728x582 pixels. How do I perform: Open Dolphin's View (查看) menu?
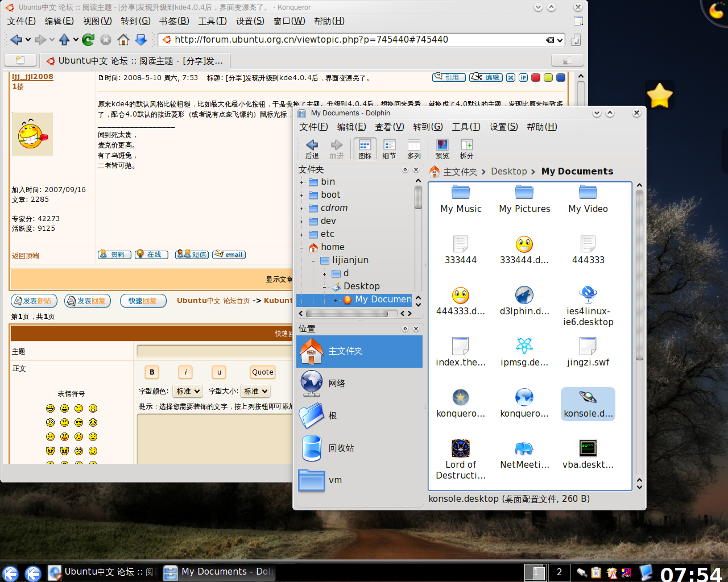tap(389, 127)
